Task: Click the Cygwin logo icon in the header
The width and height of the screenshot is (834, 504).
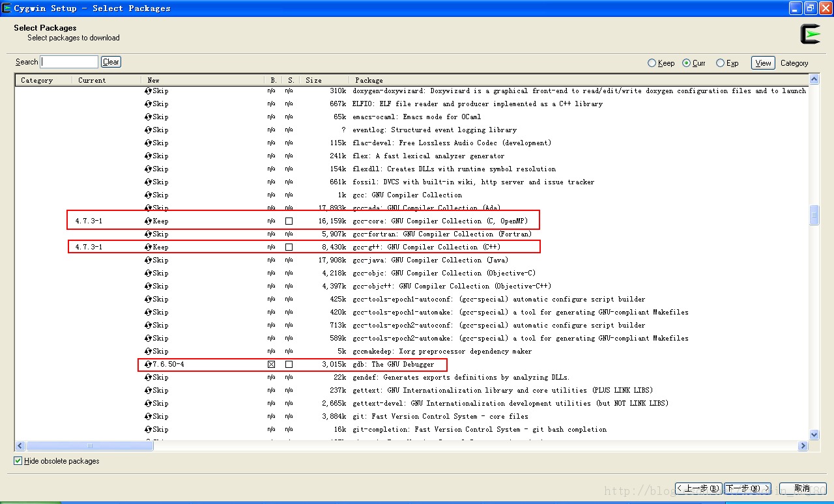Action: pos(810,34)
